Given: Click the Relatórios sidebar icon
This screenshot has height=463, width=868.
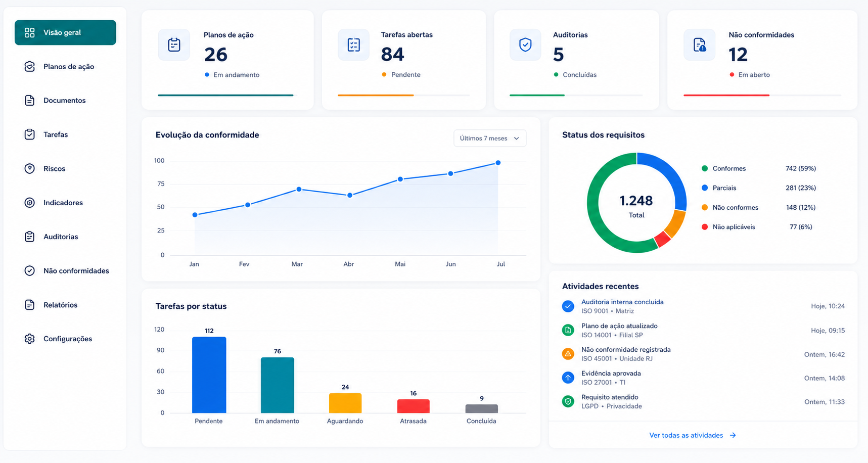Looking at the screenshot, I should point(29,304).
